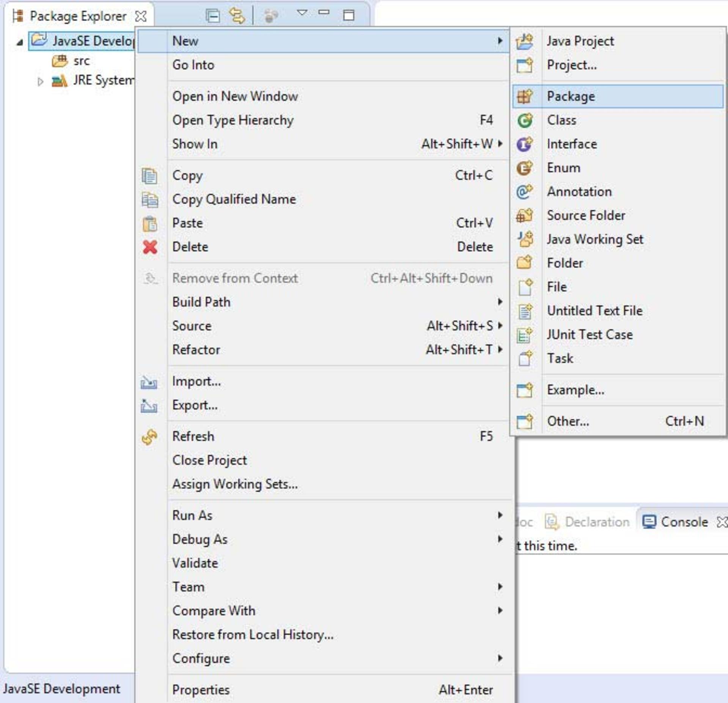Click the Refresh icon in context menu
Screen dimensions: 728x703
[149, 437]
